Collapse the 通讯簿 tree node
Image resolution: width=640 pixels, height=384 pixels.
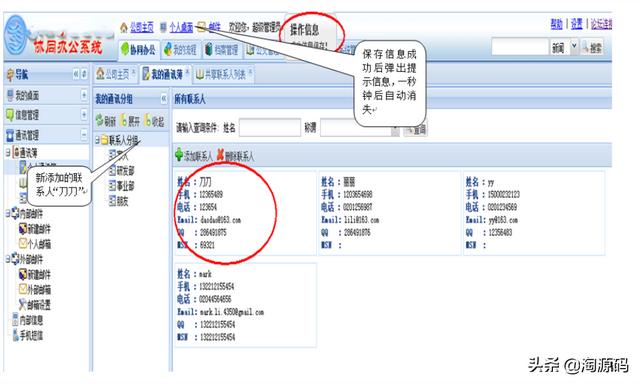[x=8, y=153]
